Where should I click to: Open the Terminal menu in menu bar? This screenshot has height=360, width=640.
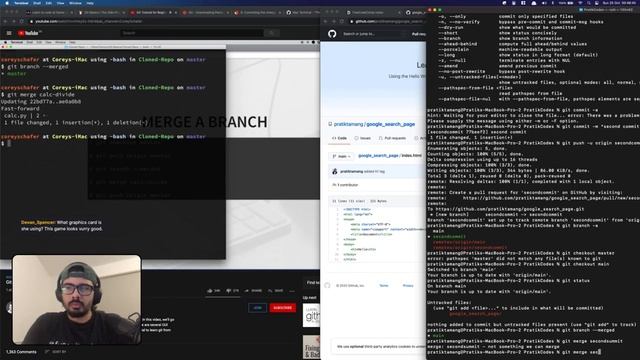[x=21, y=3]
